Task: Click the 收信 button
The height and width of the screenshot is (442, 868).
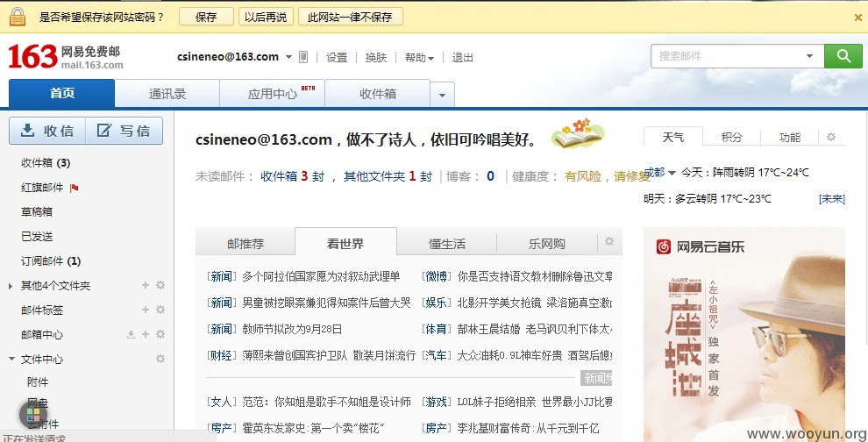Action: tap(47, 131)
